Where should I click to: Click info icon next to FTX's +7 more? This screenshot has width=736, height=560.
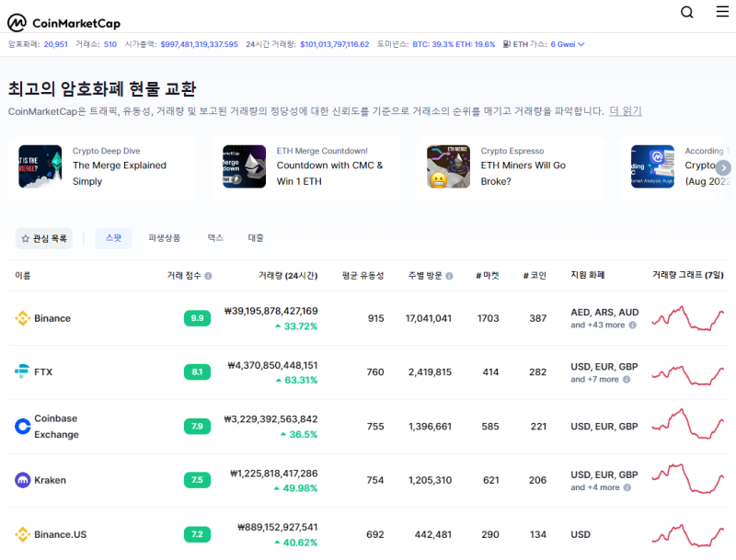[x=627, y=380]
